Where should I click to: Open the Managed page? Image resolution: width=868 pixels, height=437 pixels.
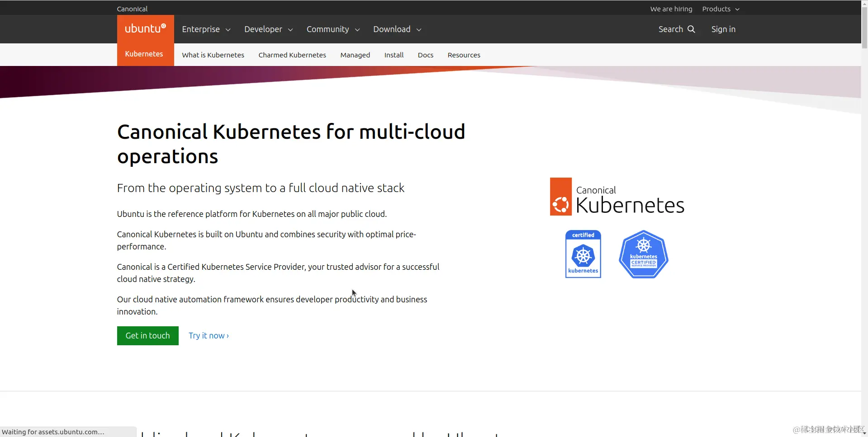[355, 55]
